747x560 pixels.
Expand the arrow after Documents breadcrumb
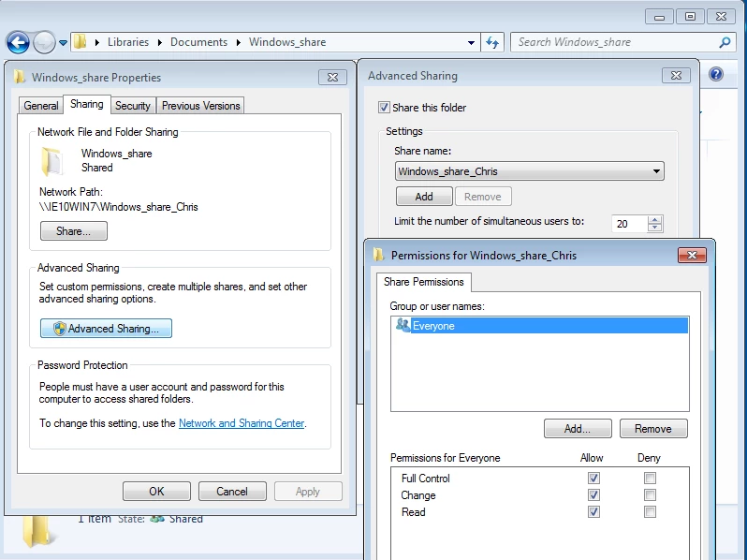(x=238, y=42)
